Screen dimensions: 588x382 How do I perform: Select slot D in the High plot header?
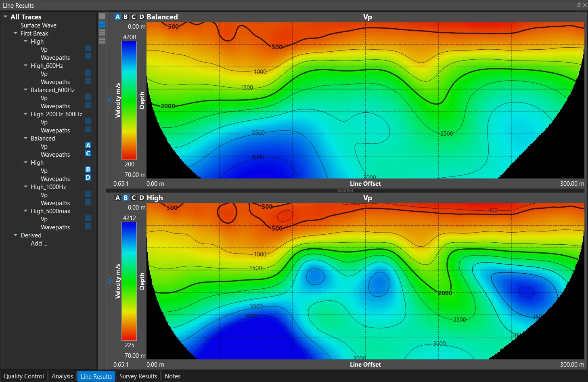click(142, 198)
